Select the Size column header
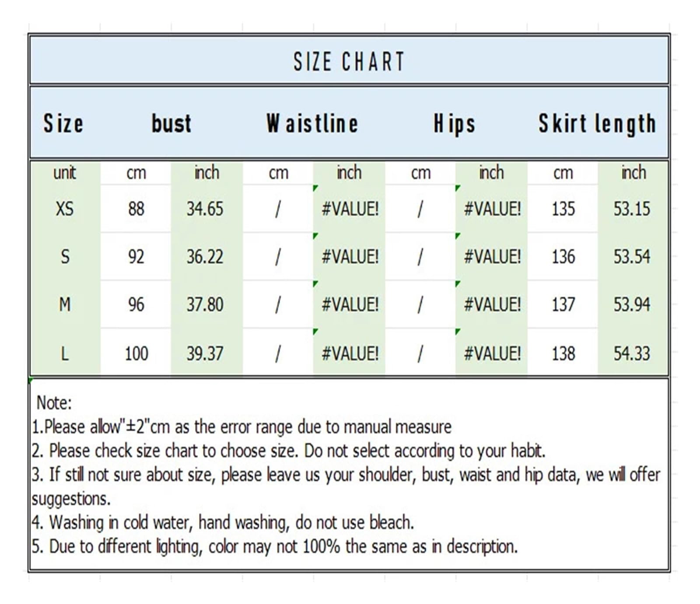 (x=63, y=123)
